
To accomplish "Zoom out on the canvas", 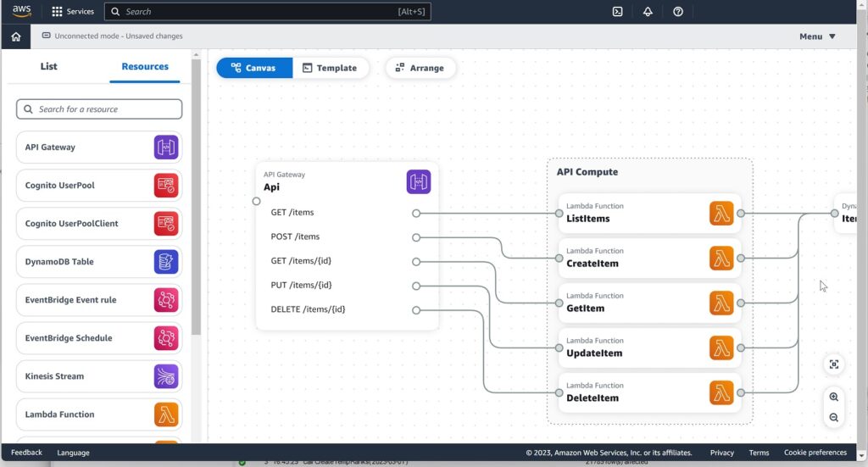I will pyautogui.click(x=834, y=418).
